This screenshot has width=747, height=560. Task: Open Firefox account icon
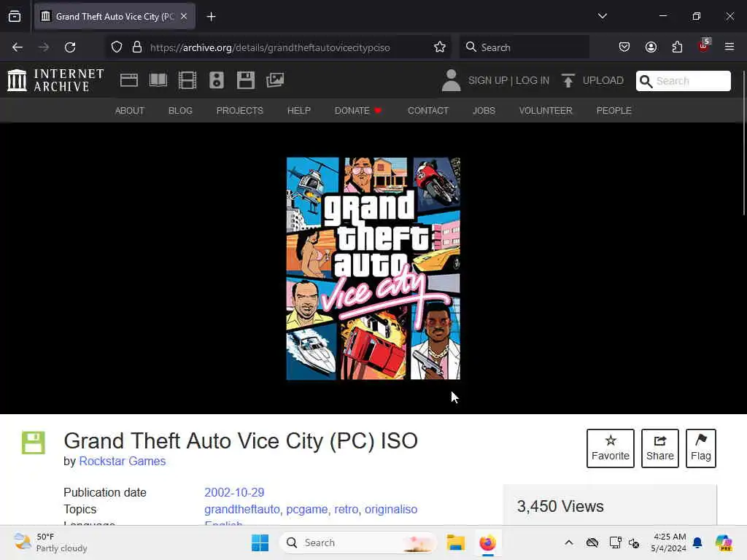pos(651,47)
